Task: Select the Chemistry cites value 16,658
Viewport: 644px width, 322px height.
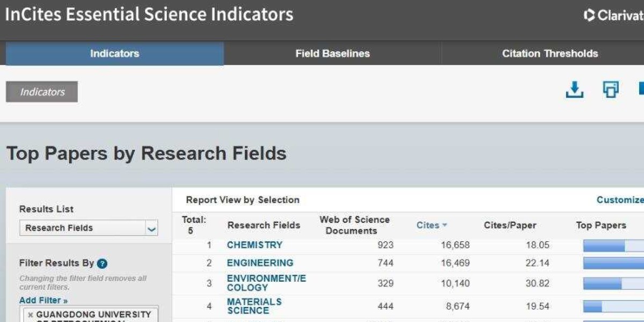Action: (455, 245)
